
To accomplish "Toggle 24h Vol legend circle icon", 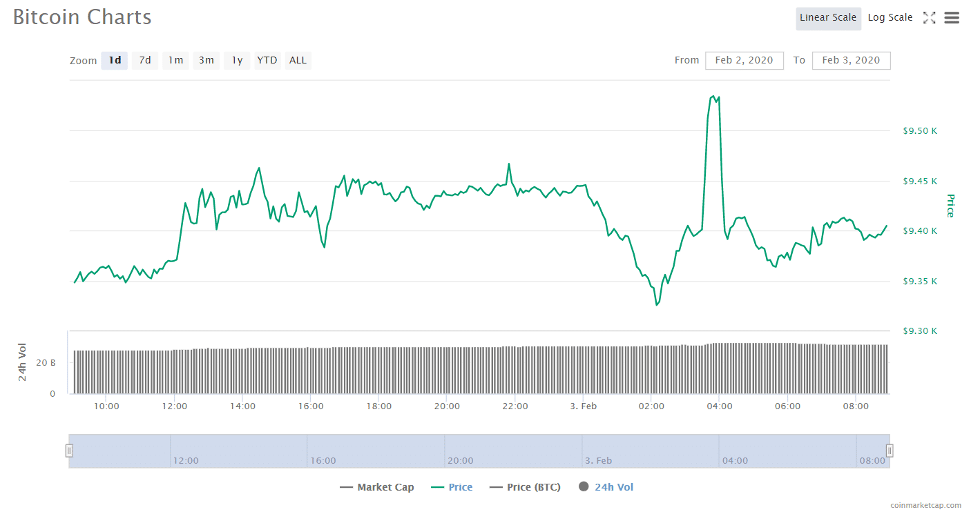I will 584,487.
